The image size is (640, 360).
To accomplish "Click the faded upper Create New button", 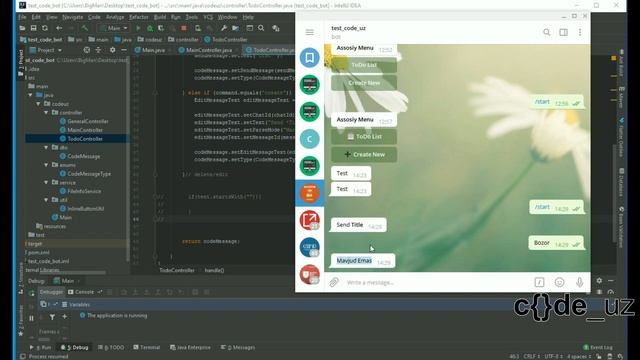I will 364,83.
